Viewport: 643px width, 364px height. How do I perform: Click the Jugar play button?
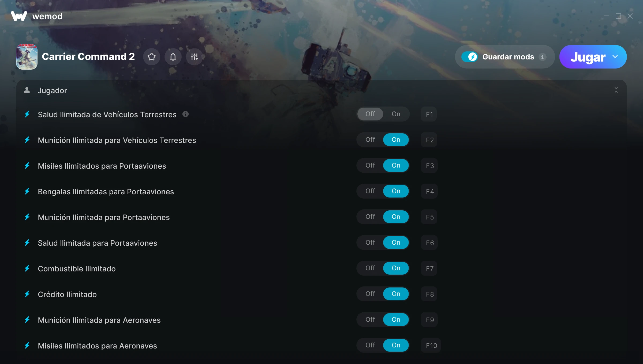(x=588, y=57)
